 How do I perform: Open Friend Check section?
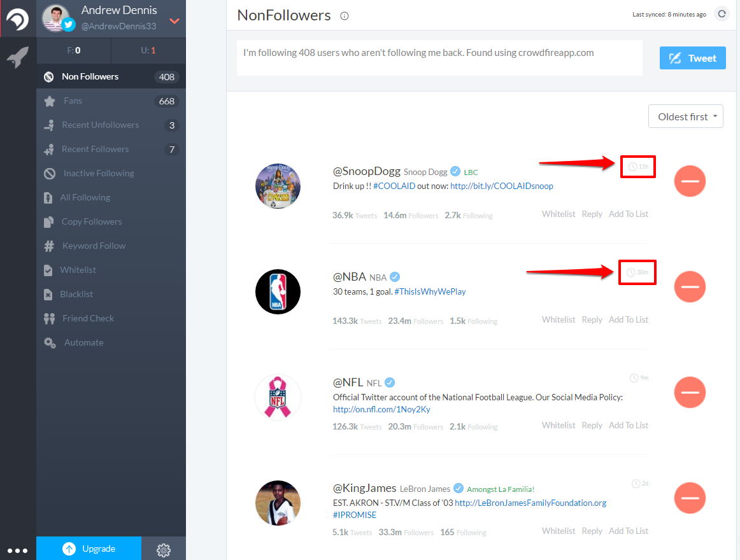coord(111,318)
